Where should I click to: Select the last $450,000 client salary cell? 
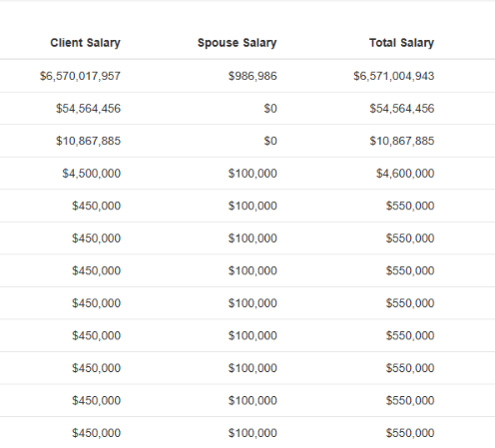click(x=96, y=433)
